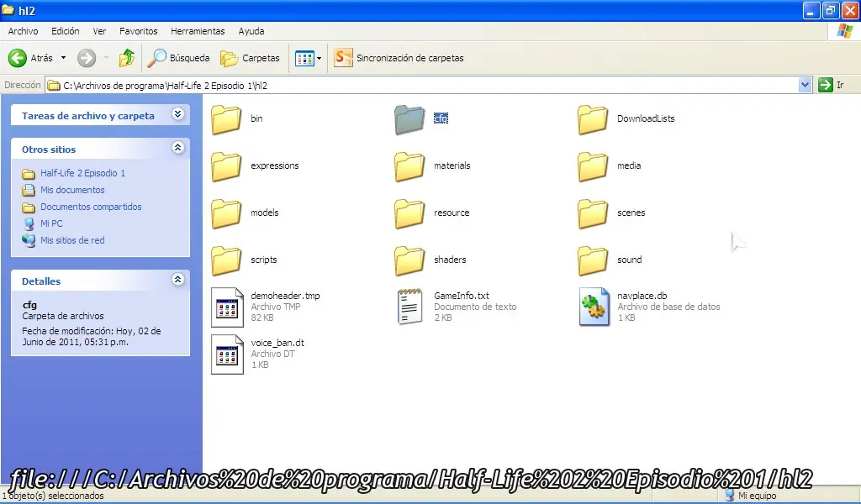
Task: Expand Tareas de archivo y carpeta
Action: 177,114
